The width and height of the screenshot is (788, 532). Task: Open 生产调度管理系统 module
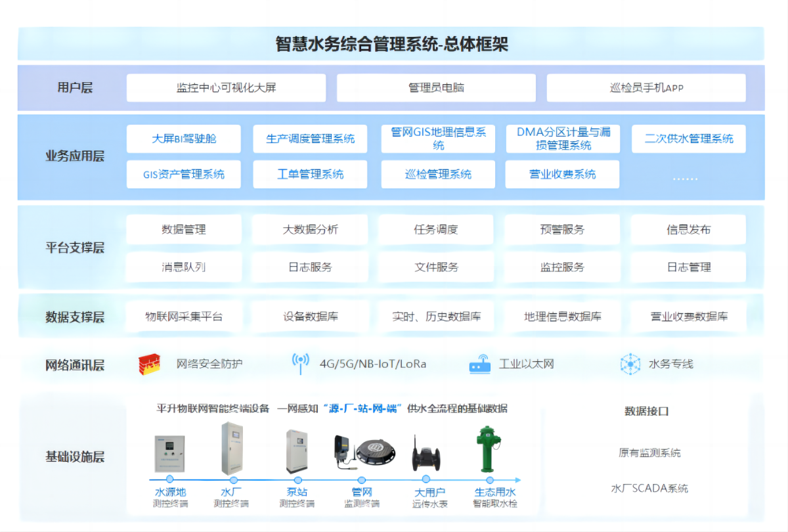310,139
